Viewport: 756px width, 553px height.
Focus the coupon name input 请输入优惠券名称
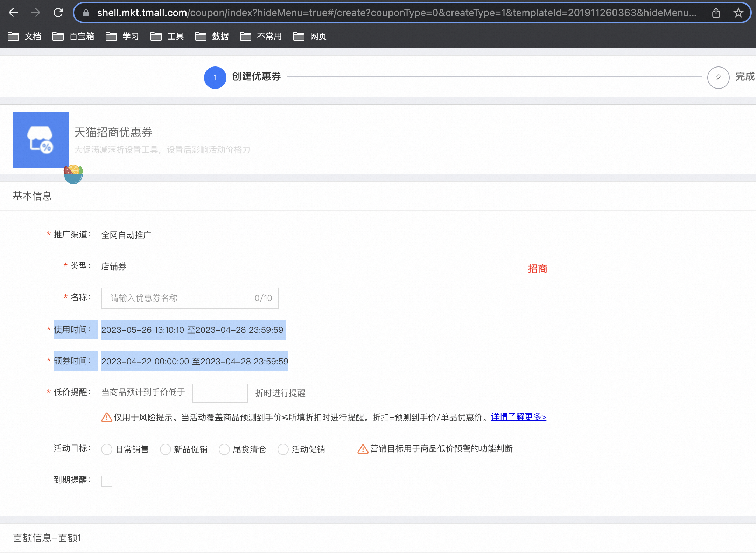click(190, 298)
